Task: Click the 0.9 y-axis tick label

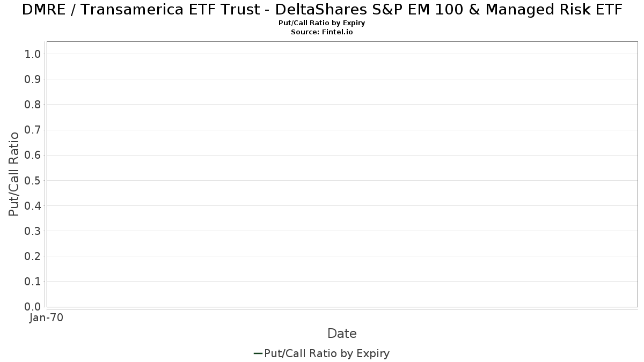Action: (x=33, y=79)
